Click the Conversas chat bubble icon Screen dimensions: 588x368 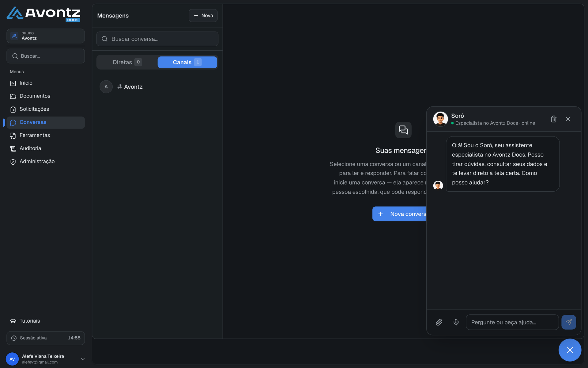[13, 123]
